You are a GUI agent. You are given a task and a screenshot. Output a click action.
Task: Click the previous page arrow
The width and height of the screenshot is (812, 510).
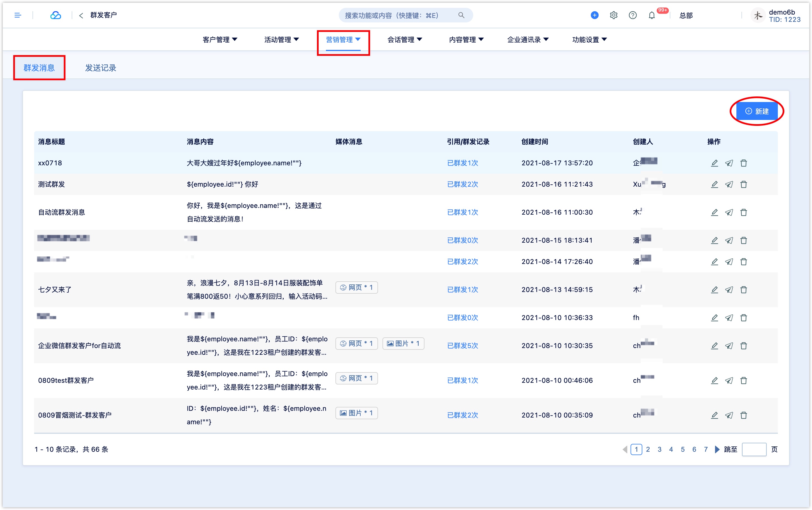pyautogui.click(x=625, y=449)
